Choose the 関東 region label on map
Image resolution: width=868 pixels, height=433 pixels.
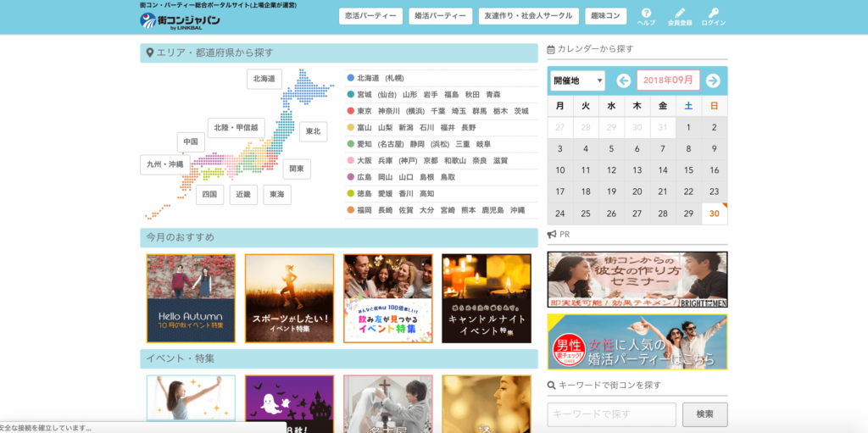[297, 169]
